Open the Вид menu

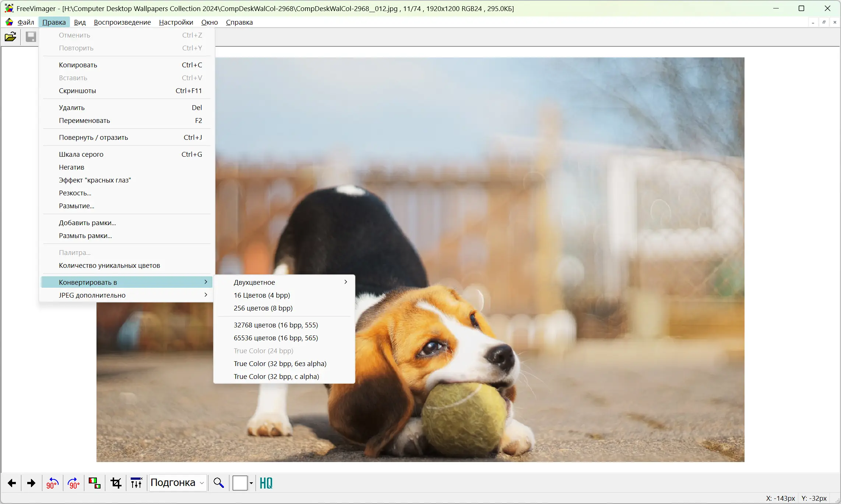pyautogui.click(x=80, y=22)
